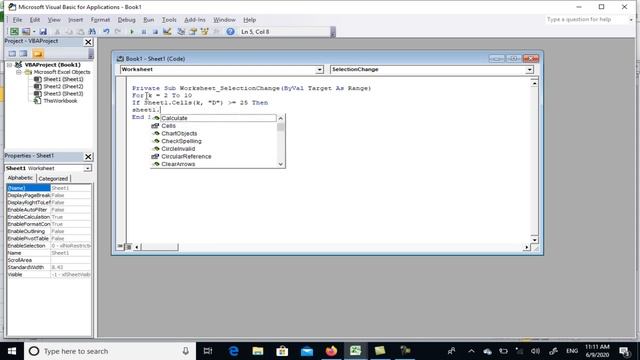640x360 pixels.
Task: Click the Redo toolbar icon
Action: [x=118, y=31]
